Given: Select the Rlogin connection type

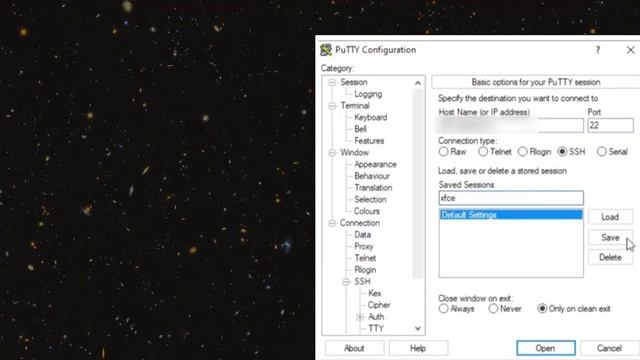Looking at the screenshot, I should [522, 152].
